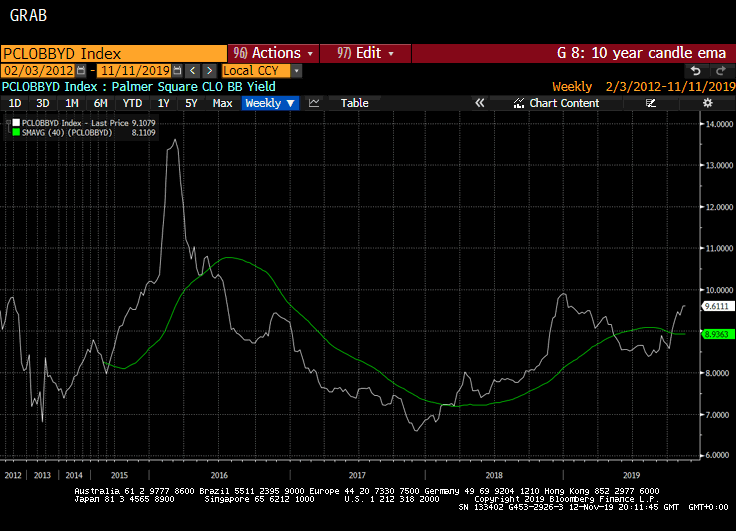Open the line chart type icon
736x531 pixels.
coord(314,103)
